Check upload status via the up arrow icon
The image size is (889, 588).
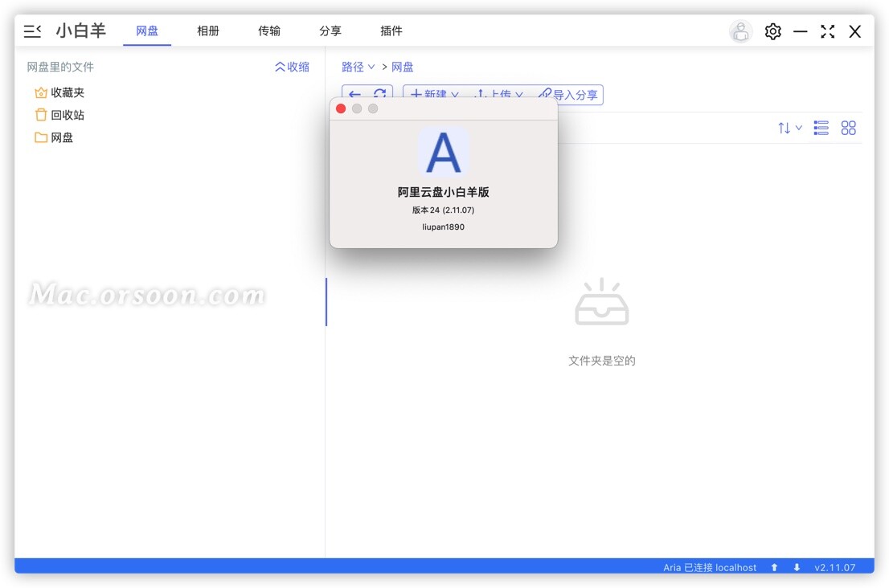pyautogui.click(x=773, y=567)
